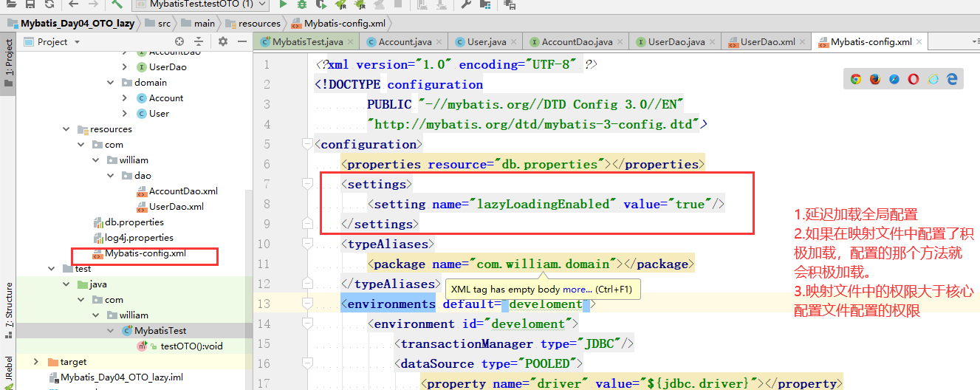Save all with the floppy disk icon
Image resolution: width=980 pixels, height=390 pixels.
(x=30, y=4)
